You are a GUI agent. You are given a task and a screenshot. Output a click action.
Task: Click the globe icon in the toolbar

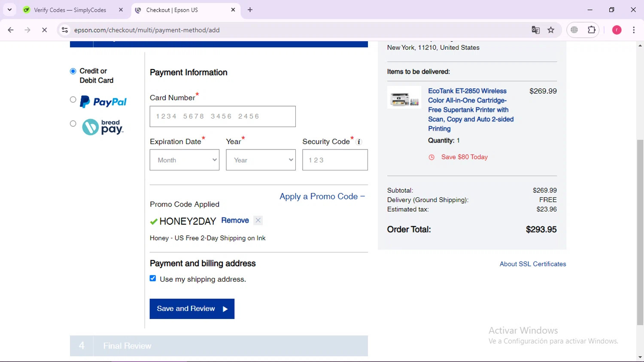[x=574, y=30]
